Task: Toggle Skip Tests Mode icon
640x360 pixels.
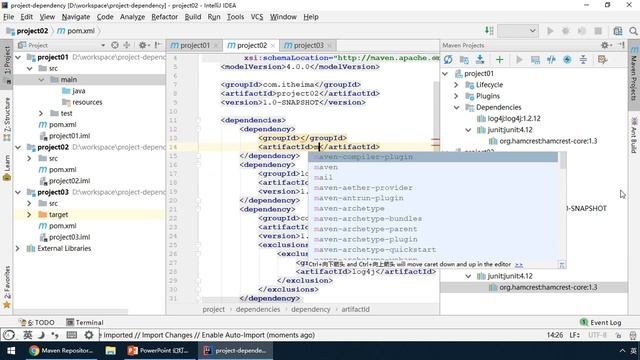Action: (567, 60)
